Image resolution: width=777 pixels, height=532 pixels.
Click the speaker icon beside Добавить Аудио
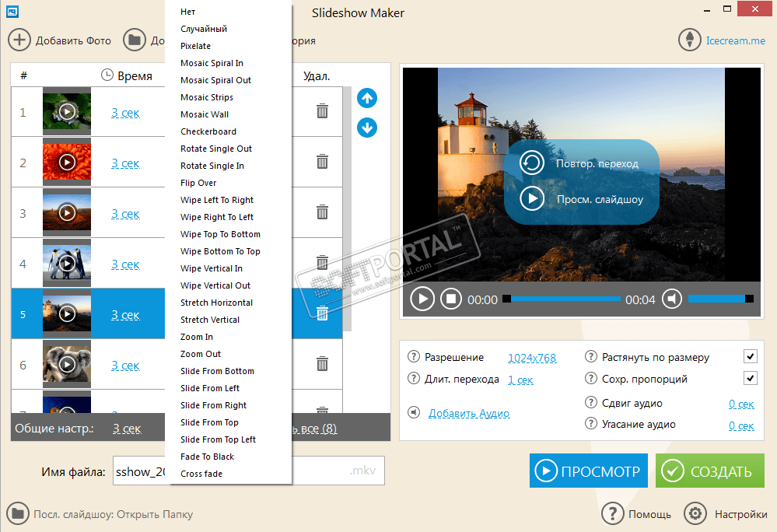414,412
